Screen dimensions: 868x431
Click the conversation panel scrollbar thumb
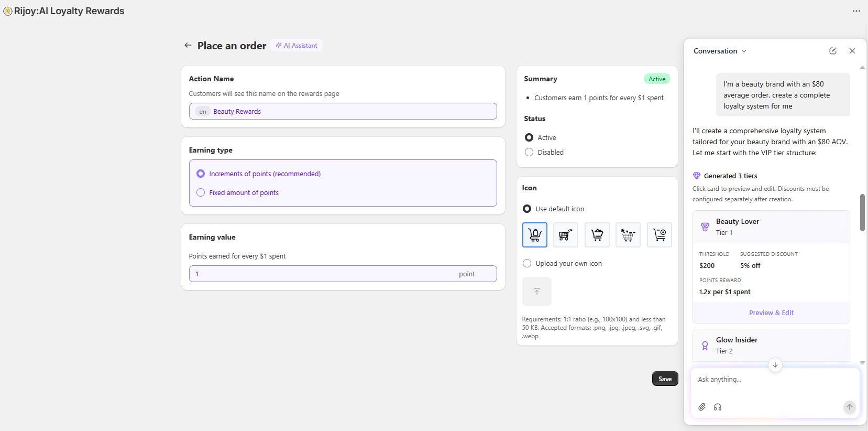[862, 212]
